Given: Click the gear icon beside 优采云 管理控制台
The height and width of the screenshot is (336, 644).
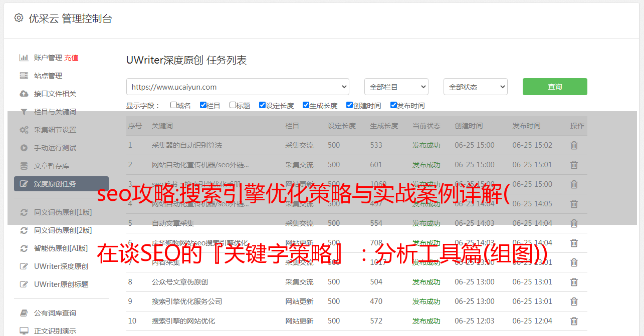Looking at the screenshot, I should pos(19,18).
